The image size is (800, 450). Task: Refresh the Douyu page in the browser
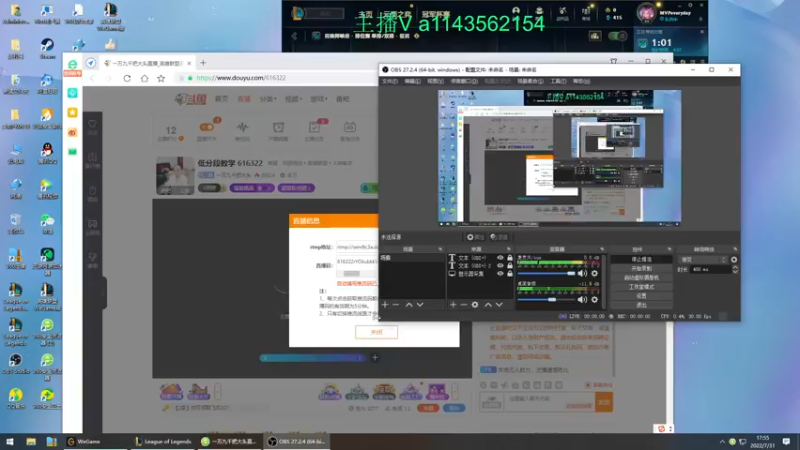(127, 78)
